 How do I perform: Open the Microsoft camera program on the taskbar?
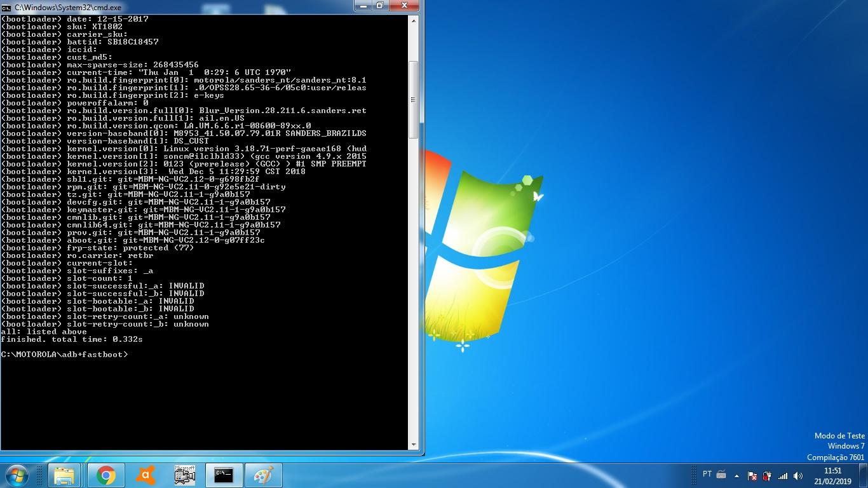point(185,475)
